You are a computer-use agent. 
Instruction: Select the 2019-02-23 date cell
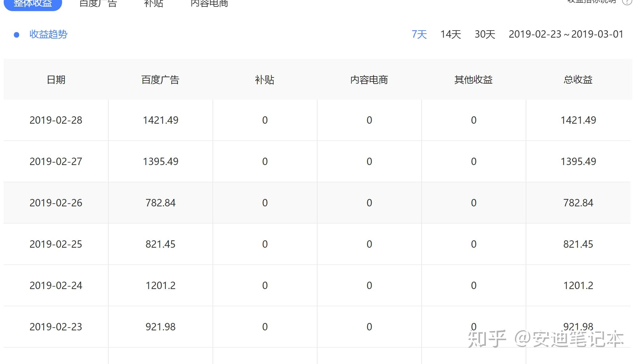(56, 326)
